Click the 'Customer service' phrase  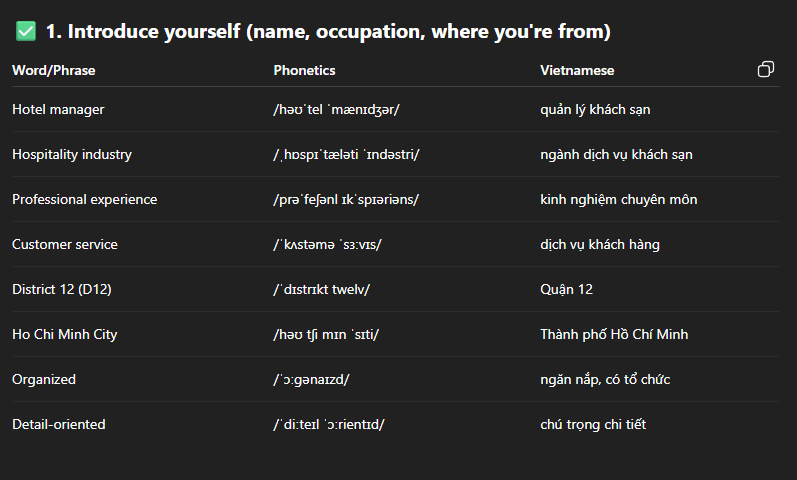pyautogui.click(x=65, y=244)
